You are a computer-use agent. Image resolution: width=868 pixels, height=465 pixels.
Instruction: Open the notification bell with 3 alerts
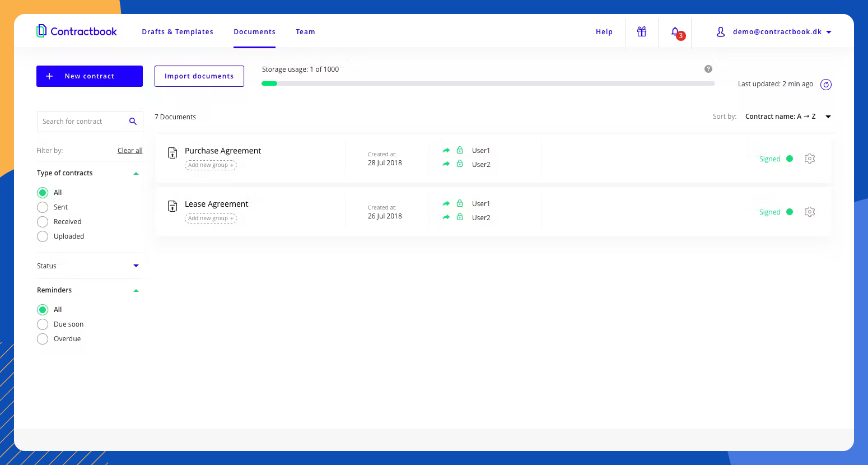(675, 32)
